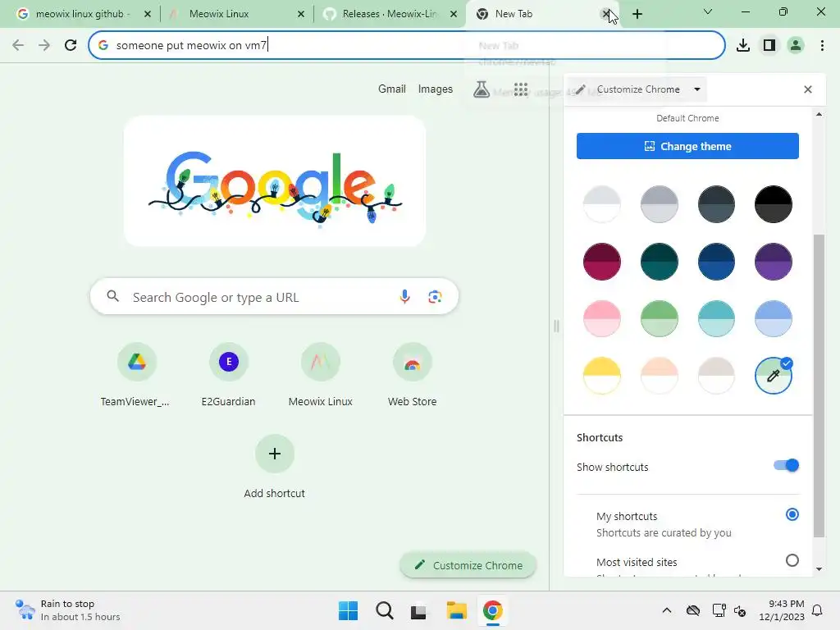This screenshot has width=840, height=630.
Task: Pick the light blue color swatch
Action: (x=773, y=319)
